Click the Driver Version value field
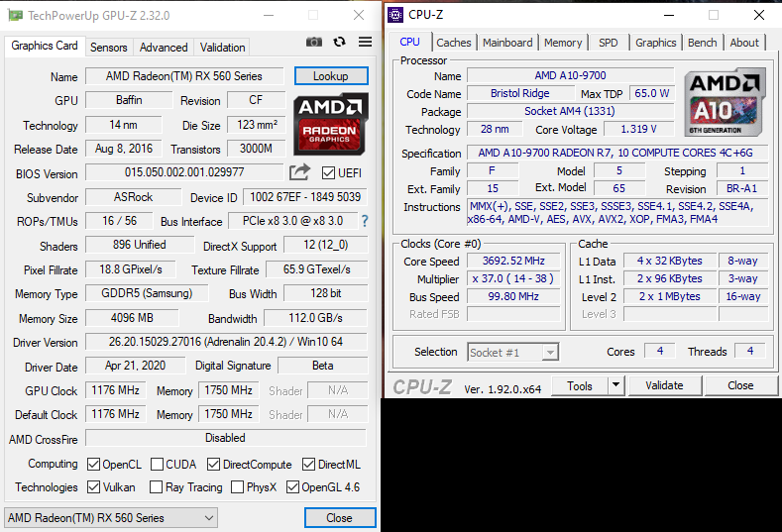 pyautogui.click(x=226, y=342)
